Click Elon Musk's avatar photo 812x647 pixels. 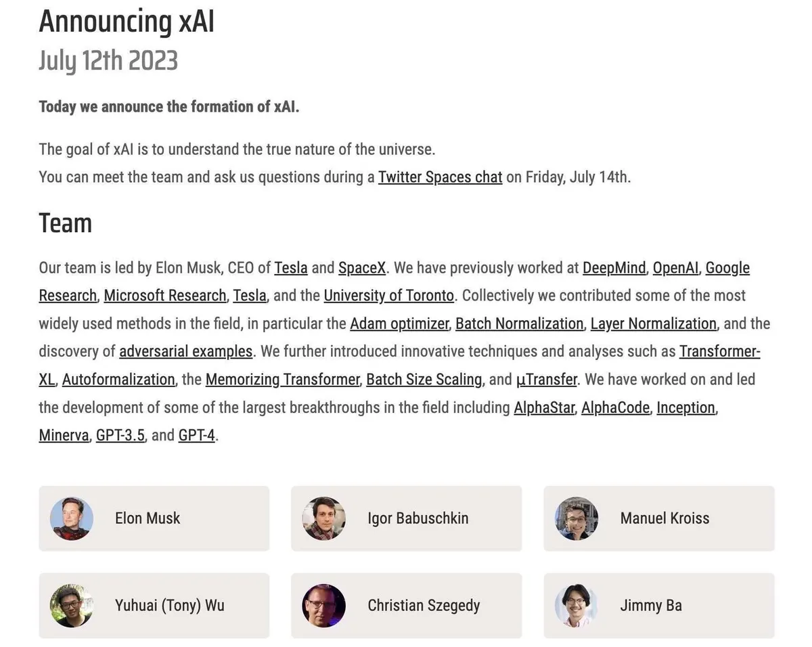[71, 518]
